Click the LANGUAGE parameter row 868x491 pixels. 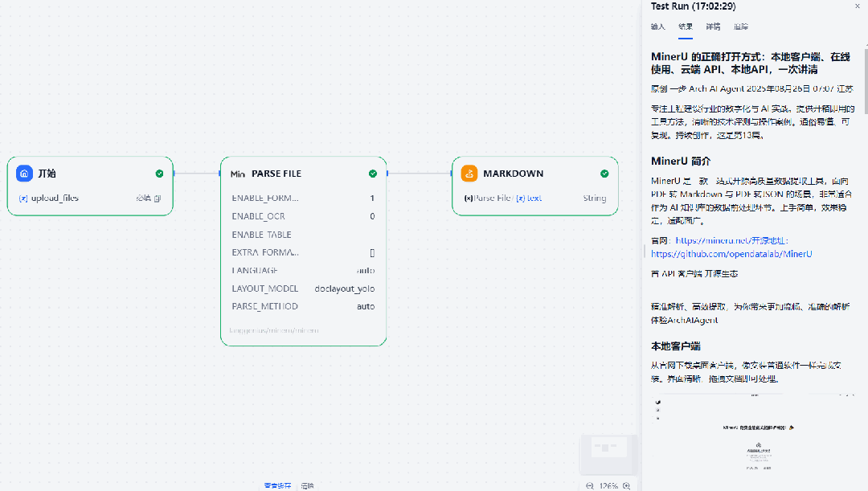(x=303, y=271)
